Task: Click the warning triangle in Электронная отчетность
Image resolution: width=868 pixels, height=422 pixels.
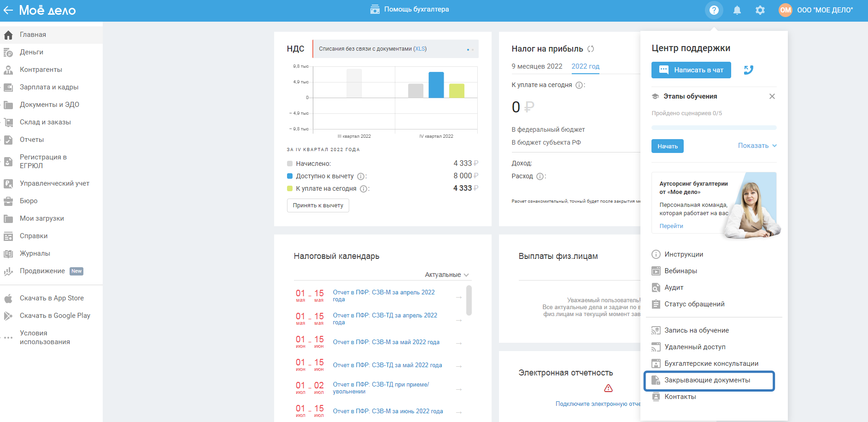Action: 608,388
